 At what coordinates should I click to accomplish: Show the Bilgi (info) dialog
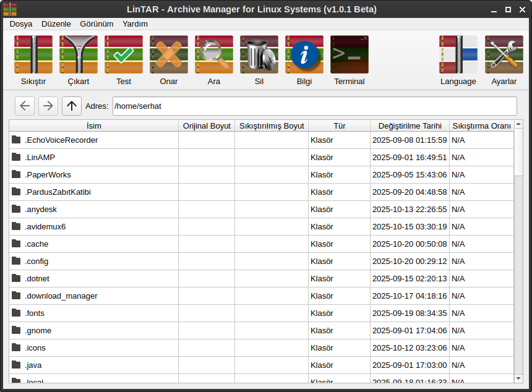click(x=304, y=55)
